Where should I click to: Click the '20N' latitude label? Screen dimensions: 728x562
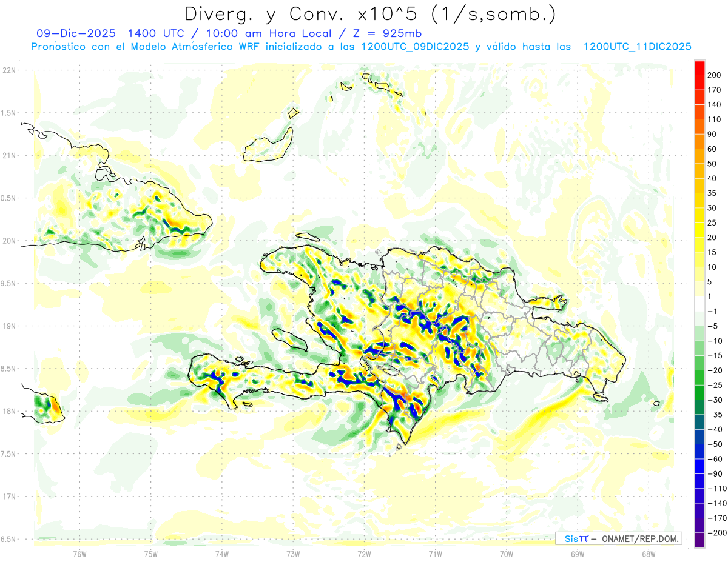(x=9, y=241)
